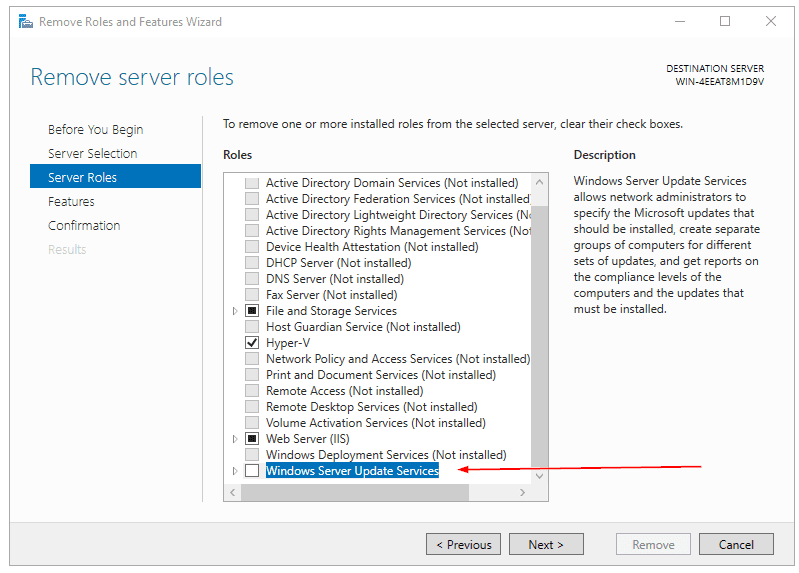Select Volume Activation Services (Not installed)
Screen dimensions: 799x573
376,423
